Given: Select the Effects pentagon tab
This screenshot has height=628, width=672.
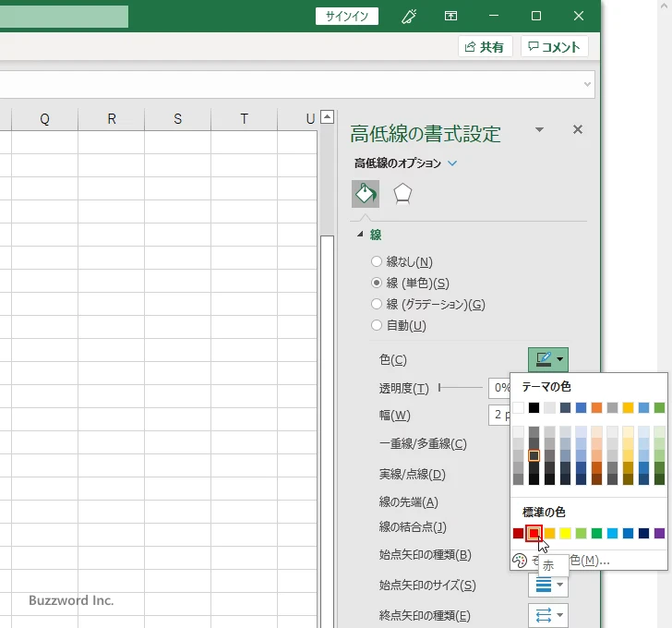Looking at the screenshot, I should (x=402, y=194).
